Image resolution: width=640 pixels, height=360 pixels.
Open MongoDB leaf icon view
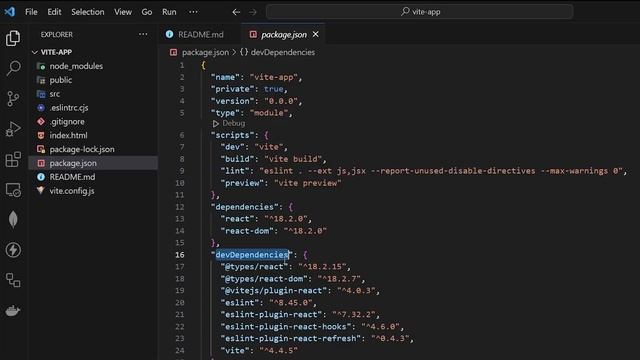point(13,220)
